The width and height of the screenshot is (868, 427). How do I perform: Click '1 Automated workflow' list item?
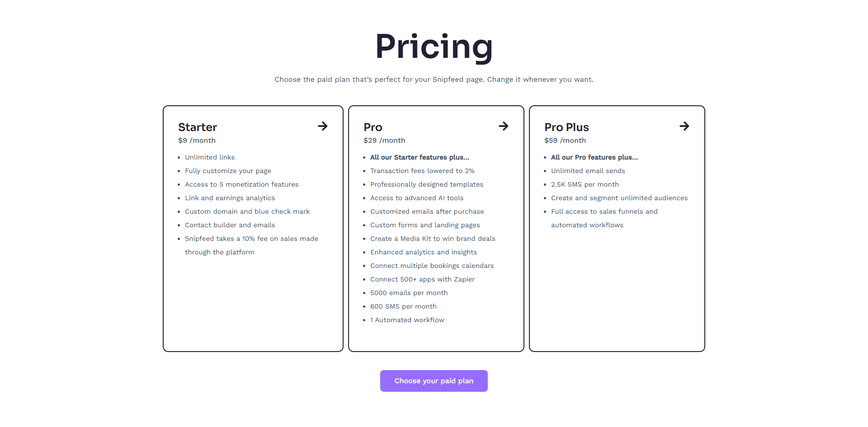point(407,320)
